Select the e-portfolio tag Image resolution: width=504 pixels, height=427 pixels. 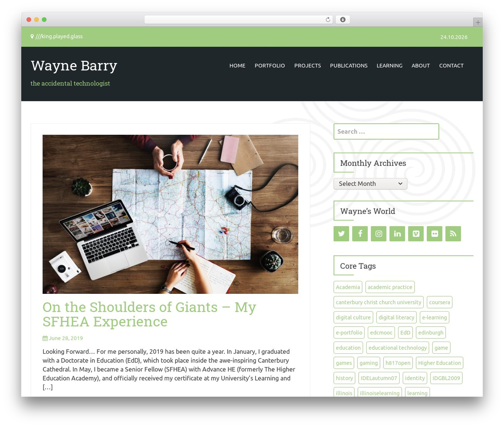coord(349,332)
